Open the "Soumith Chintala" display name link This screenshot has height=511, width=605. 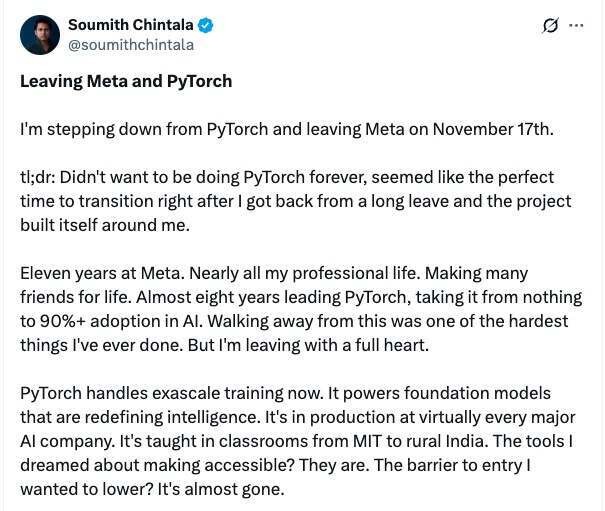tap(130, 25)
